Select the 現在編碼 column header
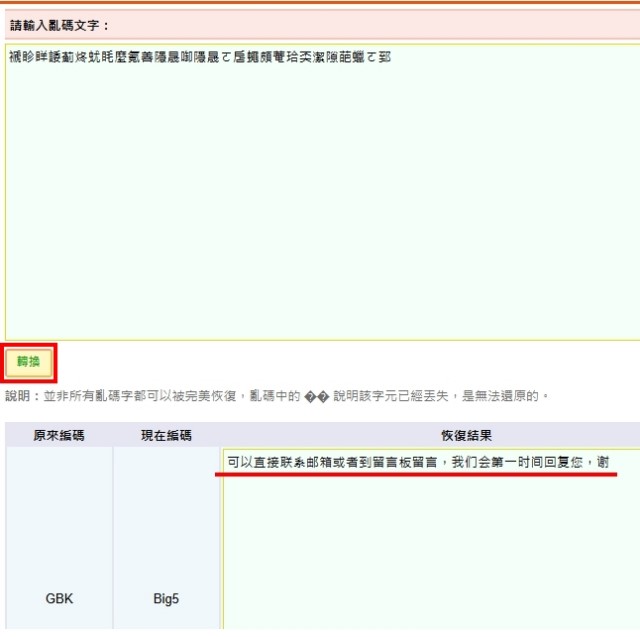Screen dimensions: 640x637 coord(166,436)
